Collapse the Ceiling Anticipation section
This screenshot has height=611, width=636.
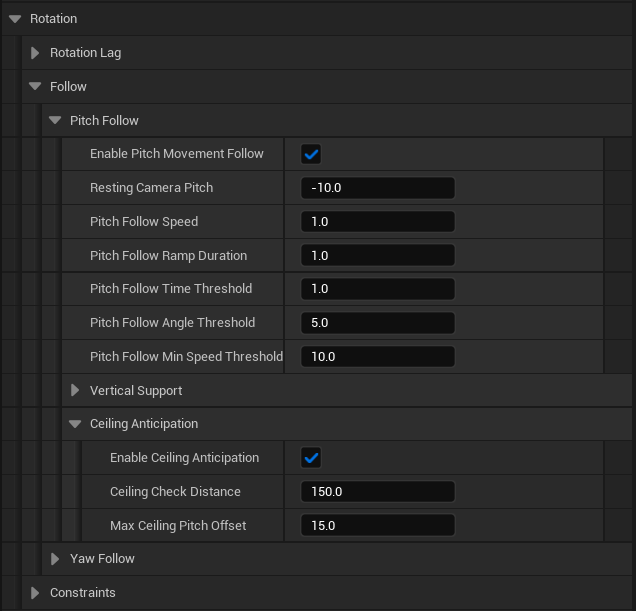[75, 424]
